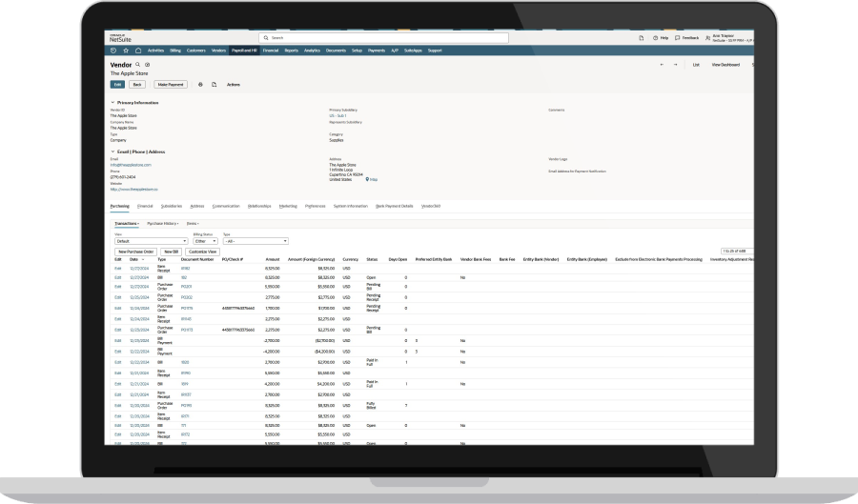Go to previous record with left arrow
Screen dimensions: 858x504
click(663, 65)
